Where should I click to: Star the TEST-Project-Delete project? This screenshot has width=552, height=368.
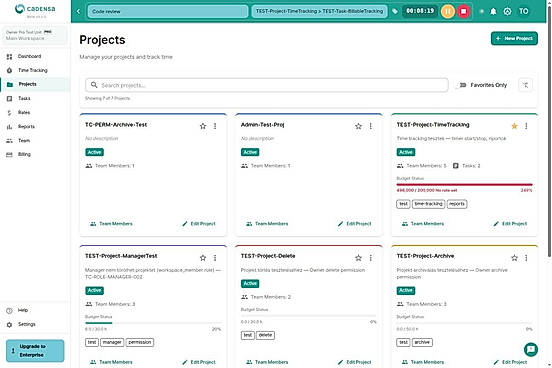point(358,258)
